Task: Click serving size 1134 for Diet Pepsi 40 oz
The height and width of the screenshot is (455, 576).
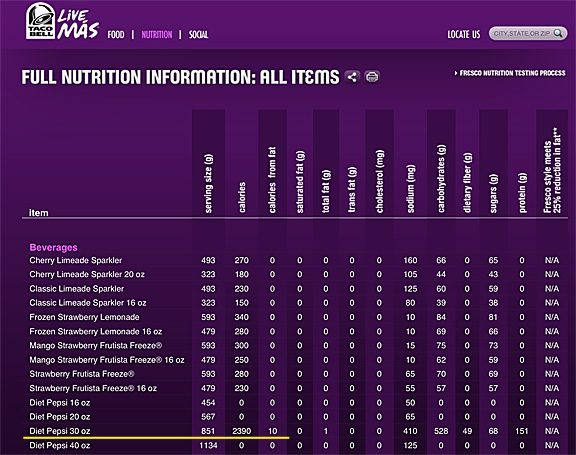Action: (208, 445)
